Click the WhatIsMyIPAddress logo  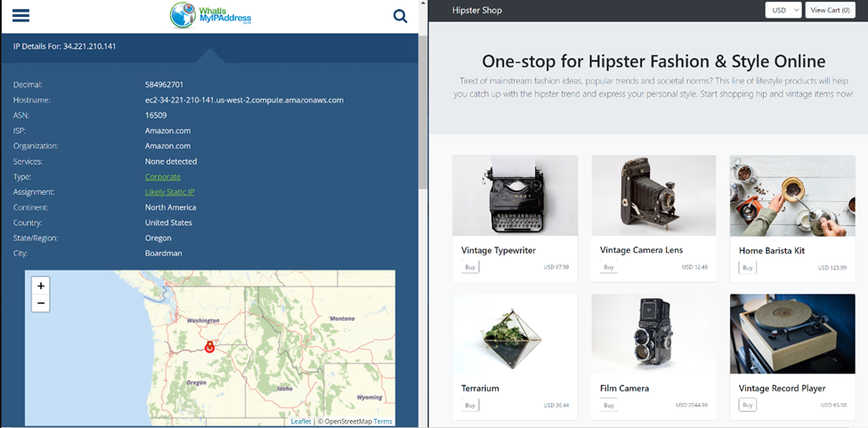pyautogui.click(x=211, y=15)
